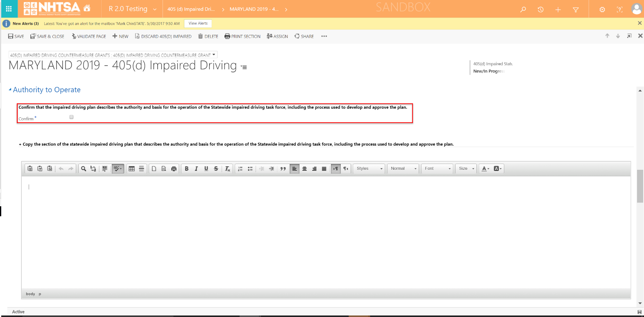
Task: Check the Confirm checkbox
Action: point(71,117)
